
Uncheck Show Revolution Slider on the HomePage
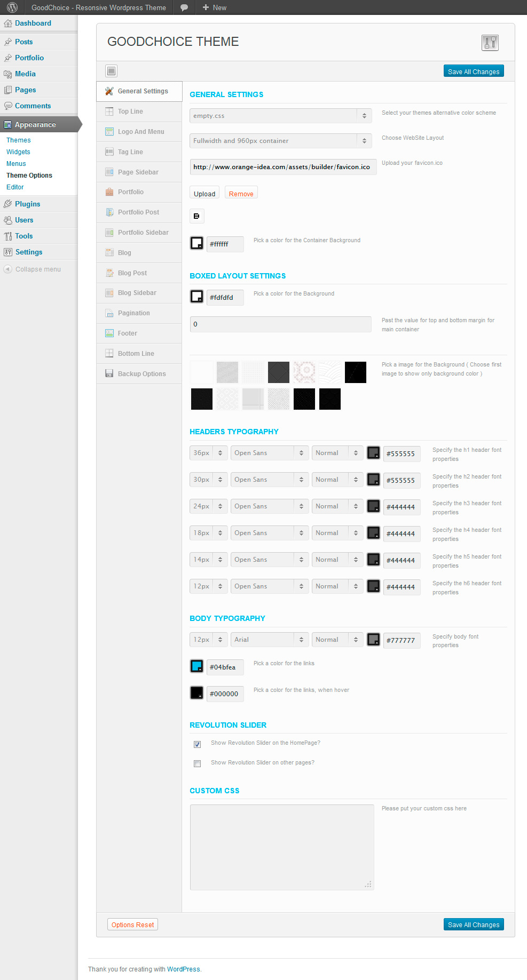198,744
